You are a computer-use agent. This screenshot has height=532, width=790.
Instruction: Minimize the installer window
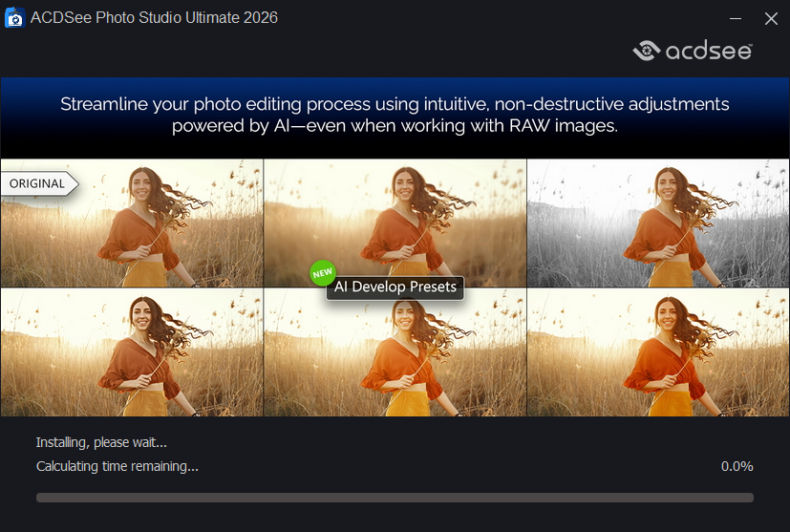736,19
